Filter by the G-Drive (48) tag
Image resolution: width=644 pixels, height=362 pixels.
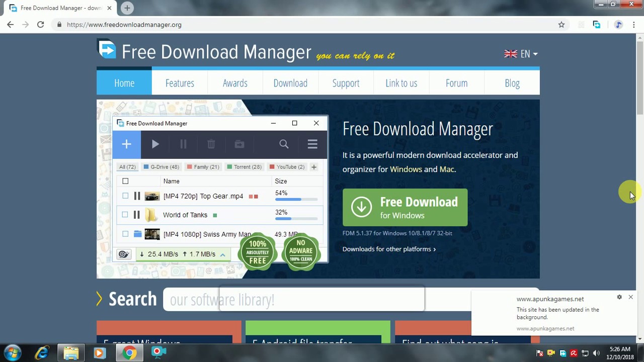tap(161, 167)
